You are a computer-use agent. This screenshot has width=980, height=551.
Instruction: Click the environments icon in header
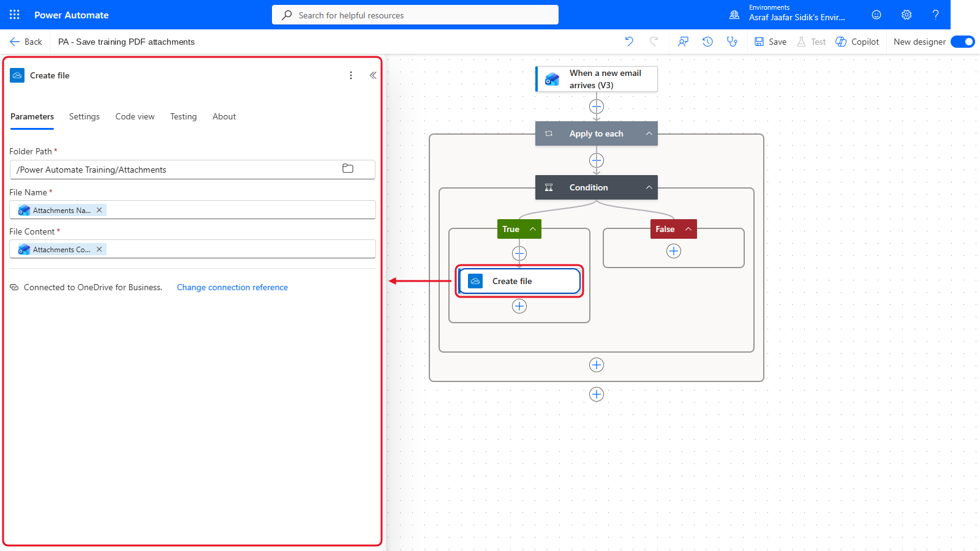point(734,15)
